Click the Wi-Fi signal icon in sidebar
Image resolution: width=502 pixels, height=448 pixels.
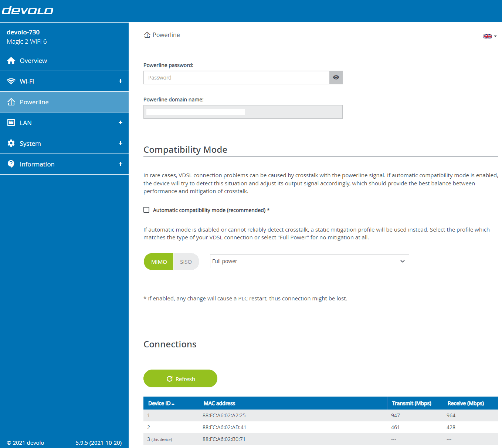[x=11, y=81]
